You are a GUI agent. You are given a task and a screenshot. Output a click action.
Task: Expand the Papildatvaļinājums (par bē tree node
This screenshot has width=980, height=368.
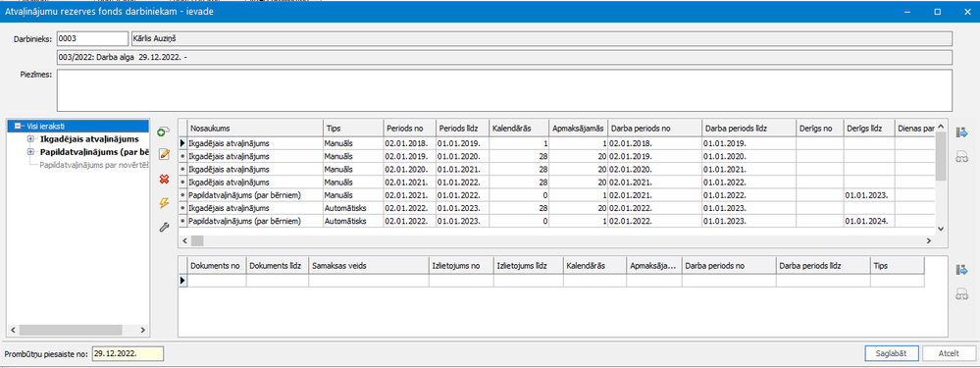[30, 152]
